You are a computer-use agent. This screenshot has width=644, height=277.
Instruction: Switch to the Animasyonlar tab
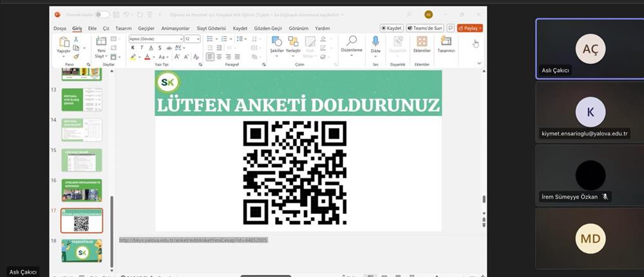[x=175, y=28]
